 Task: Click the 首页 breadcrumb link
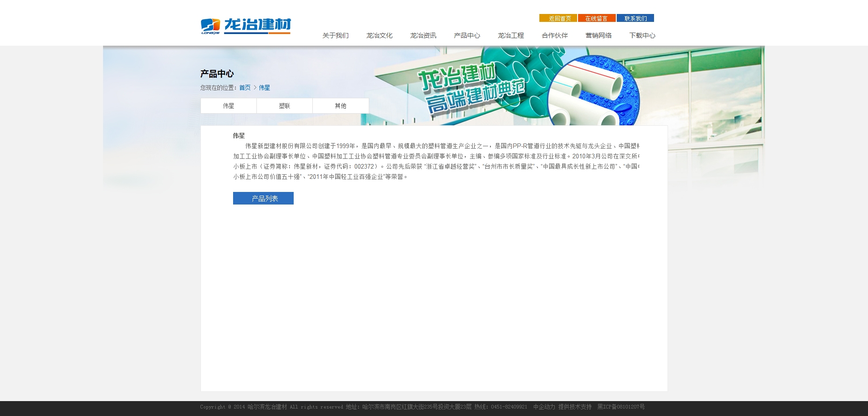click(245, 88)
